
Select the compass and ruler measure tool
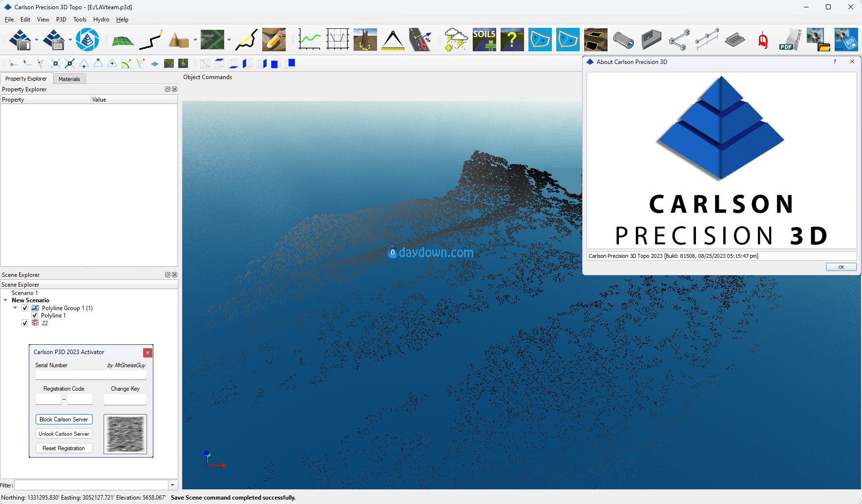pos(393,40)
